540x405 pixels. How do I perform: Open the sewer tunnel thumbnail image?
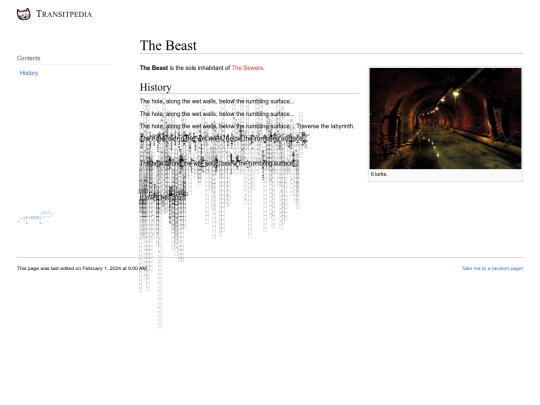(x=445, y=118)
